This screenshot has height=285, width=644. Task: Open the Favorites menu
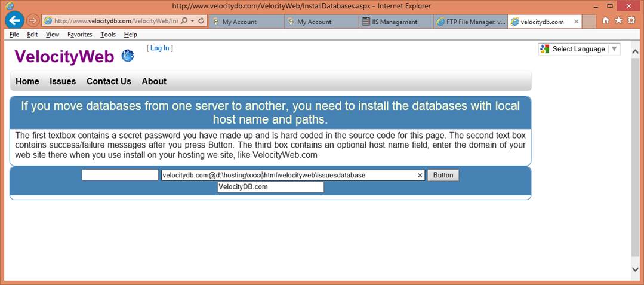[x=79, y=35]
